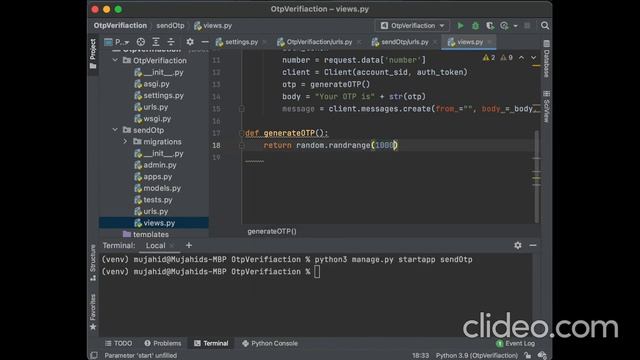640x360 pixels.
Task: Open the Problems tool window
Action: tap(163, 343)
